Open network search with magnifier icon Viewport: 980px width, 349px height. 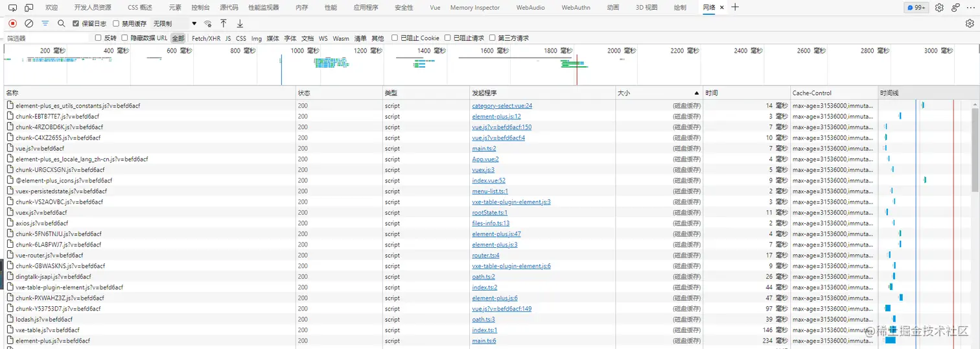coord(61,23)
